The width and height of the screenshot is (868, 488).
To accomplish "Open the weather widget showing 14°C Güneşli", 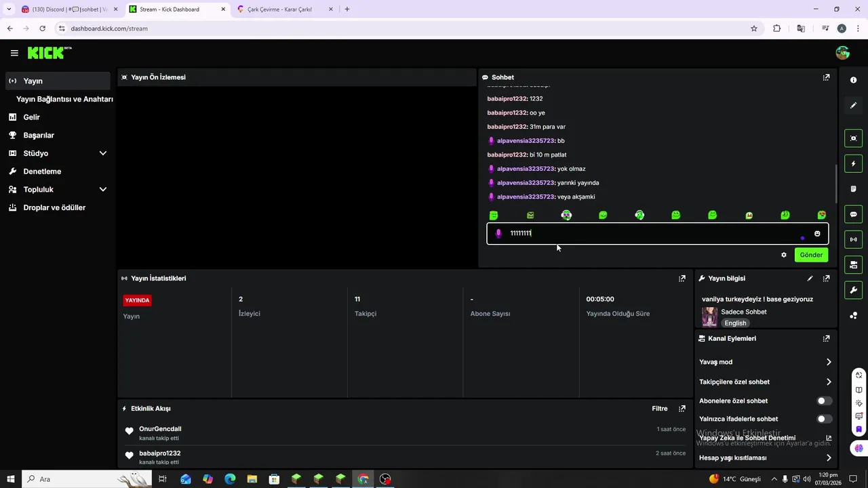I will pos(734,479).
